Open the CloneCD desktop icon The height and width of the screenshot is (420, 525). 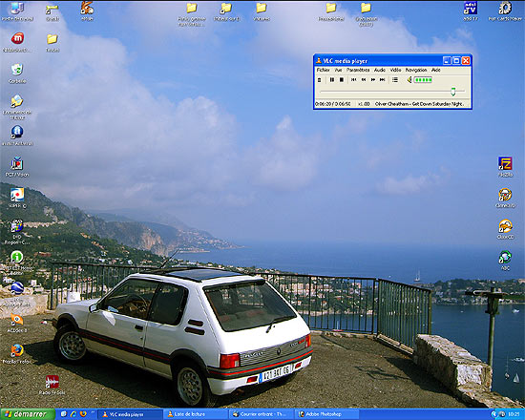(505, 229)
